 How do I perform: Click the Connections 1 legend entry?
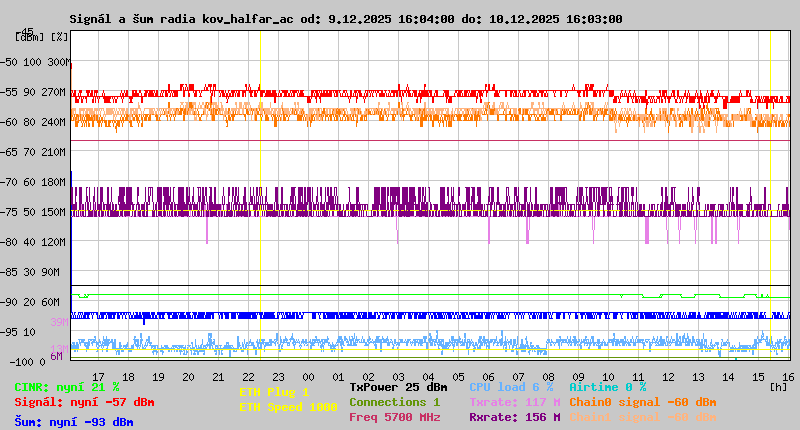tap(394, 402)
